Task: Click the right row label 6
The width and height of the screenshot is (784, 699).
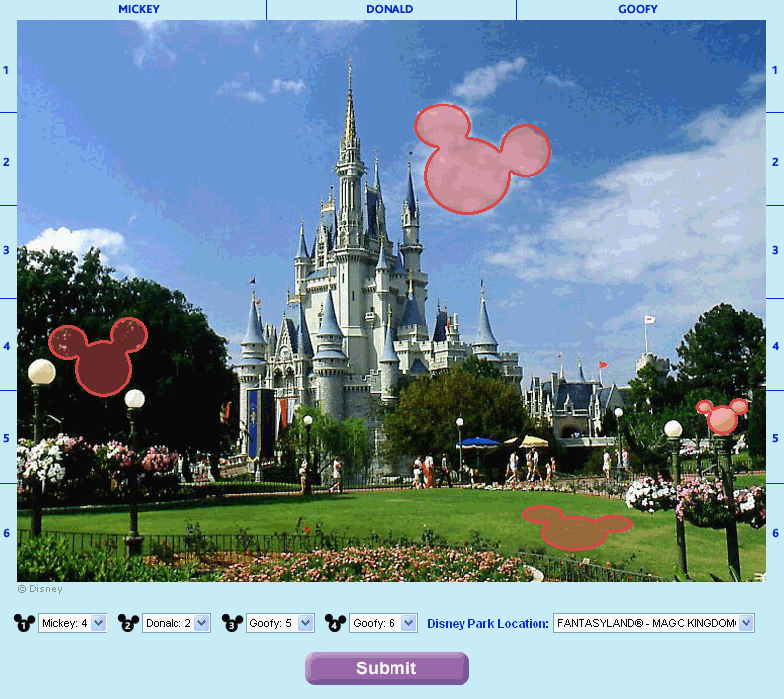Action: (775, 533)
